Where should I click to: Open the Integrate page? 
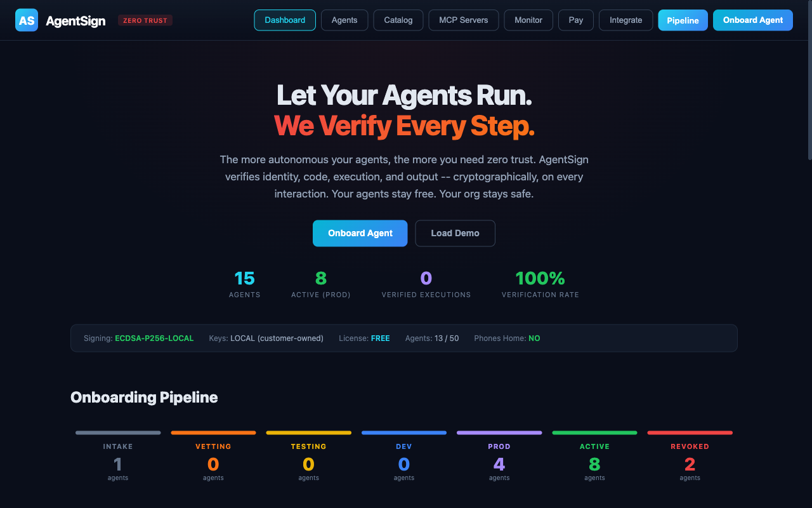tap(625, 20)
